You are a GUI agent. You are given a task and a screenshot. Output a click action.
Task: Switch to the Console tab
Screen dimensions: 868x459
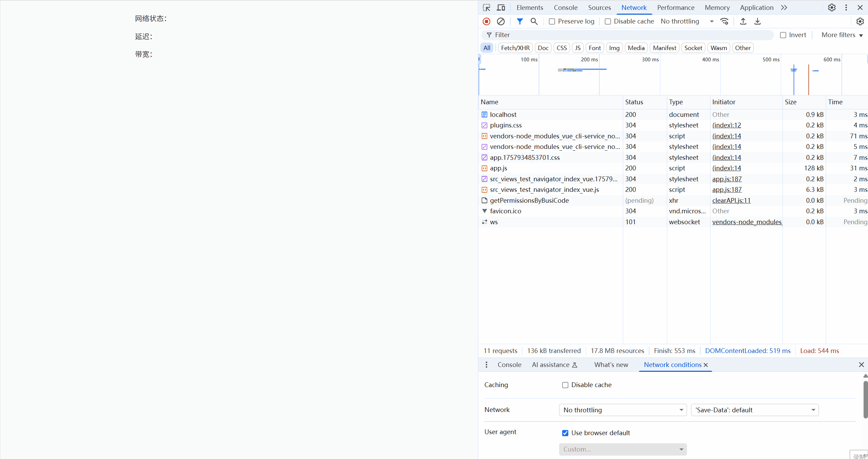pos(565,7)
